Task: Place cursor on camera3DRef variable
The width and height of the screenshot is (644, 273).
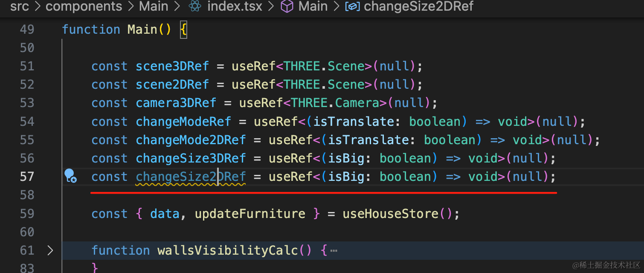Action: tap(176, 103)
